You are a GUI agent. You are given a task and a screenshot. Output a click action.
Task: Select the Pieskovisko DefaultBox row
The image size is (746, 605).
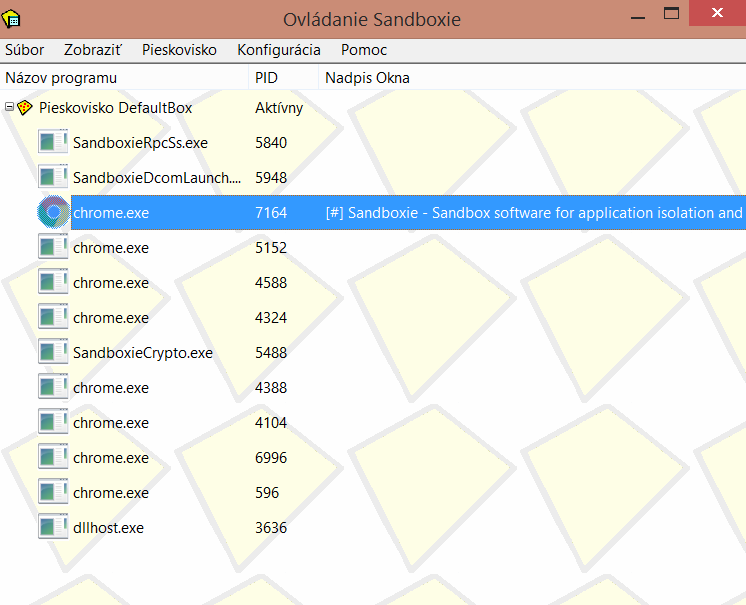[115, 107]
